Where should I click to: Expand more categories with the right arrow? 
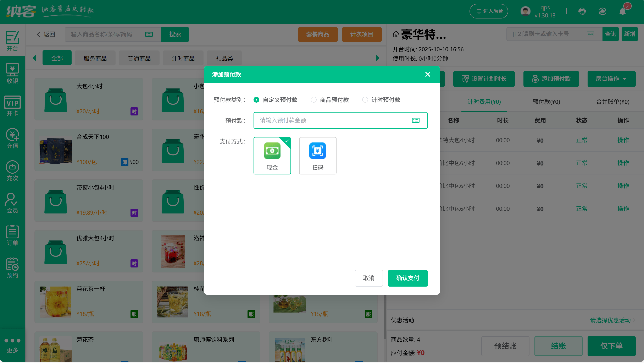[x=377, y=58]
